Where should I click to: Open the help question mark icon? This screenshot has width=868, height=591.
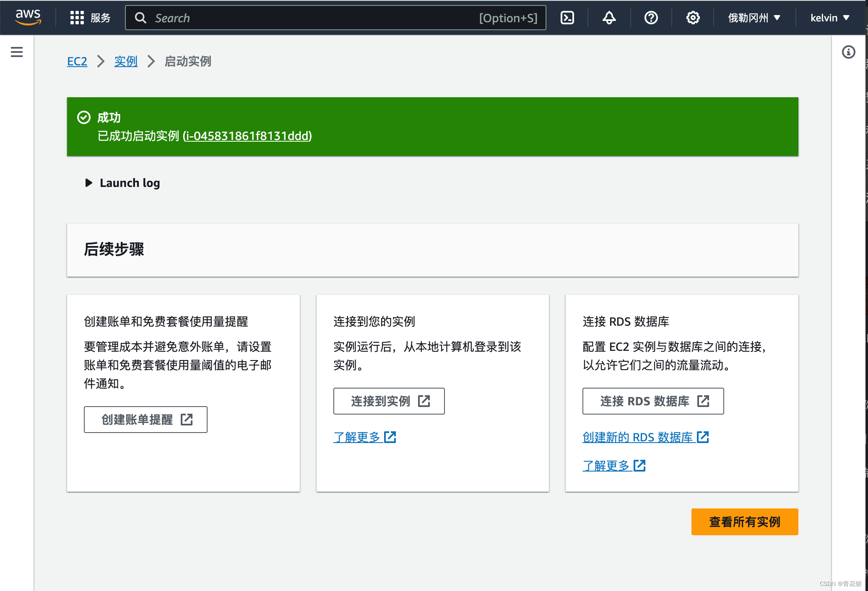tap(651, 18)
